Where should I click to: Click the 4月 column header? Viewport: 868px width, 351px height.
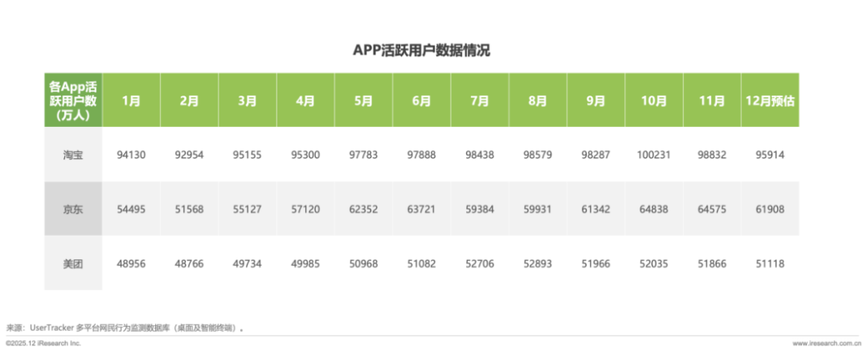[x=305, y=100]
